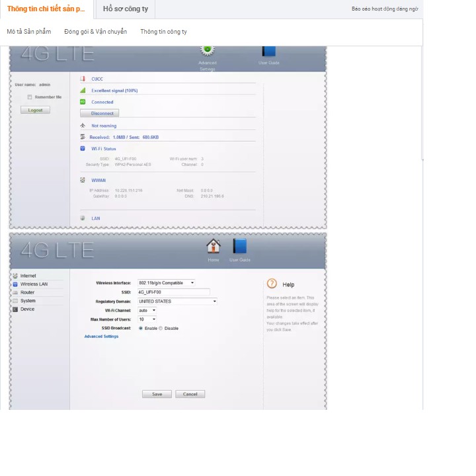Expand the Regulatory Domain dropdown

click(177, 301)
